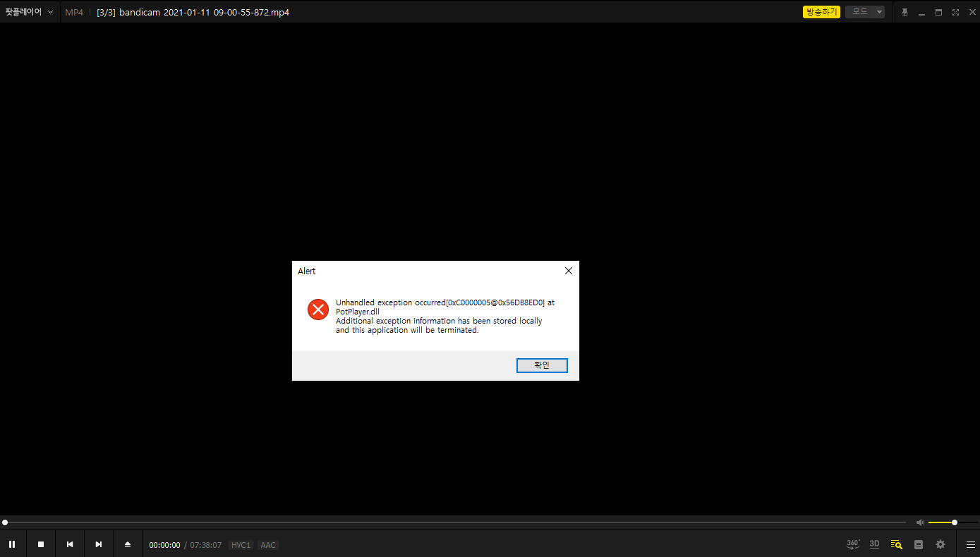This screenshot has height=557, width=980.
Task: Open the chapter/subtitle list icon
Action: 918,544
